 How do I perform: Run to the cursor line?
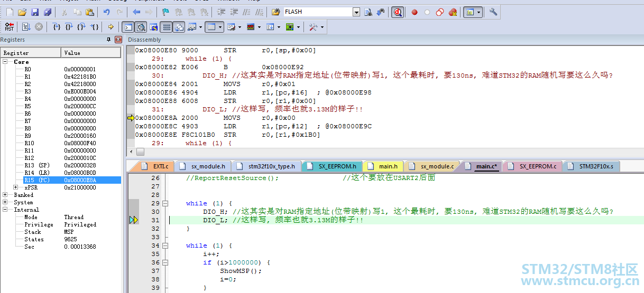[94, 26]
